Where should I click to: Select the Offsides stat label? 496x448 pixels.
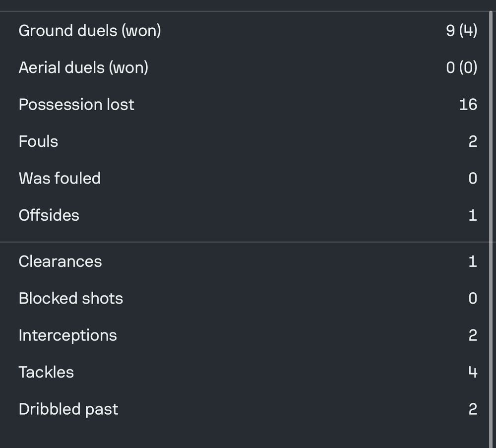point(49,215)
